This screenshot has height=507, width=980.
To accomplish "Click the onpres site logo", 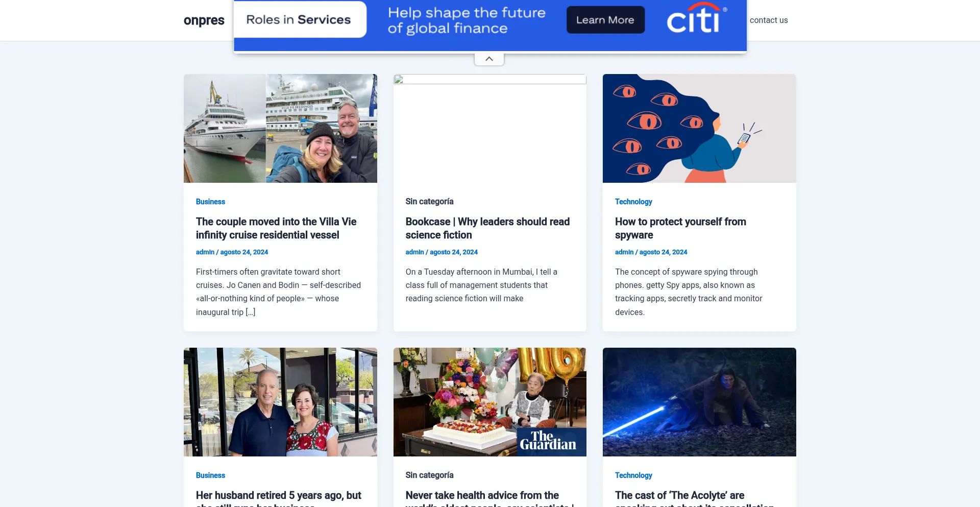I will coord(204,20).
